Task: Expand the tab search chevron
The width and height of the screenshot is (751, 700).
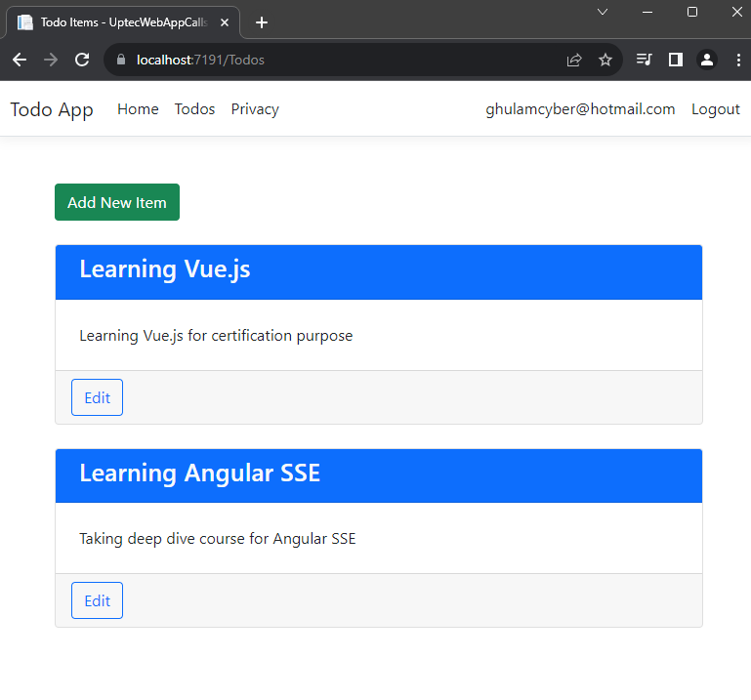Action: pos(603,12)
